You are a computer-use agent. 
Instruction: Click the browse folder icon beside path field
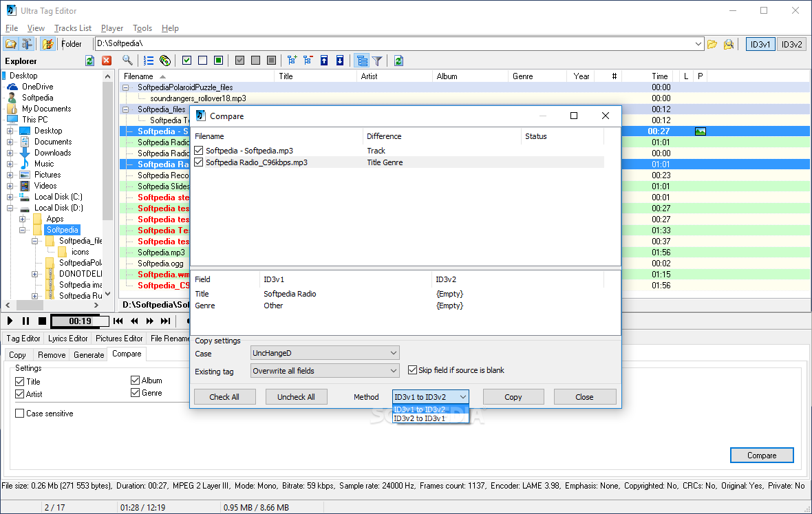pos(713,44)
